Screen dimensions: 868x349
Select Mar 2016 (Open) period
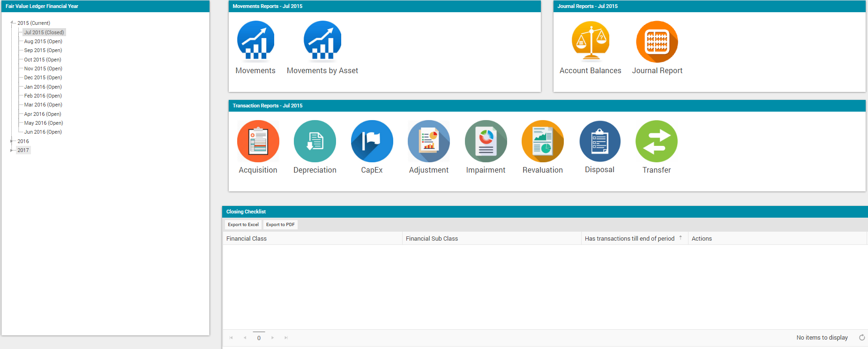click(43, 105)
